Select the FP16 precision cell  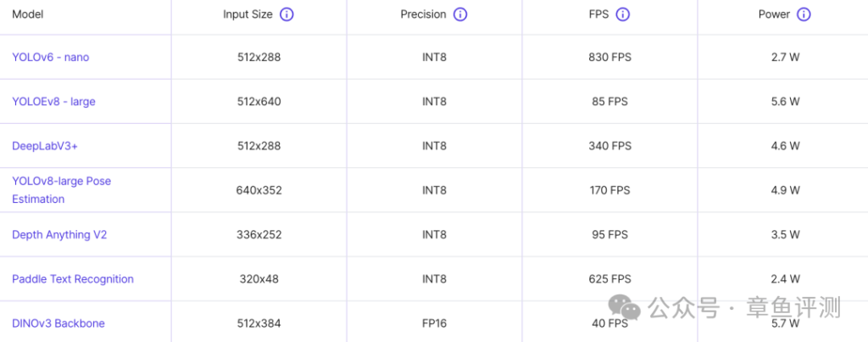[434, 323]
